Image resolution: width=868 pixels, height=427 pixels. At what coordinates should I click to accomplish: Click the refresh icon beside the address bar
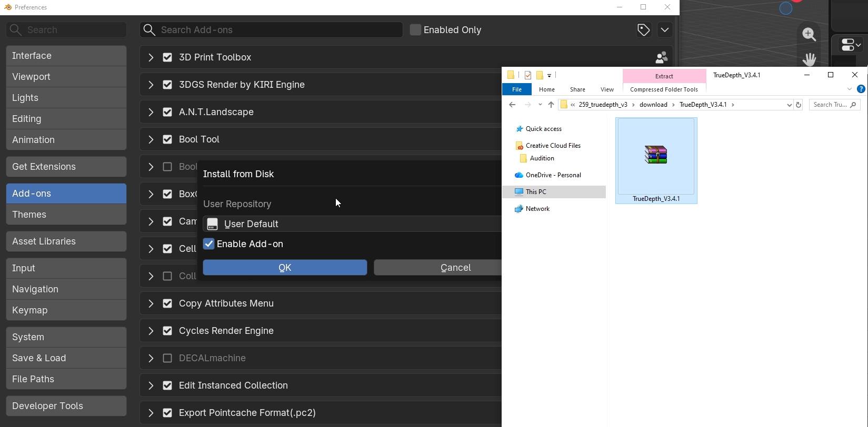[x=798, y=105]
